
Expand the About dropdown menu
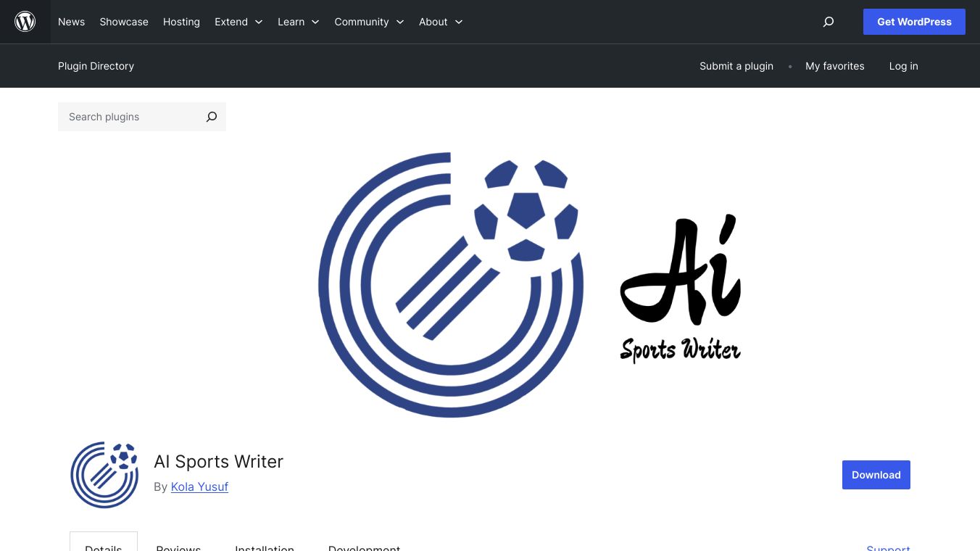(x=441, y=22)
